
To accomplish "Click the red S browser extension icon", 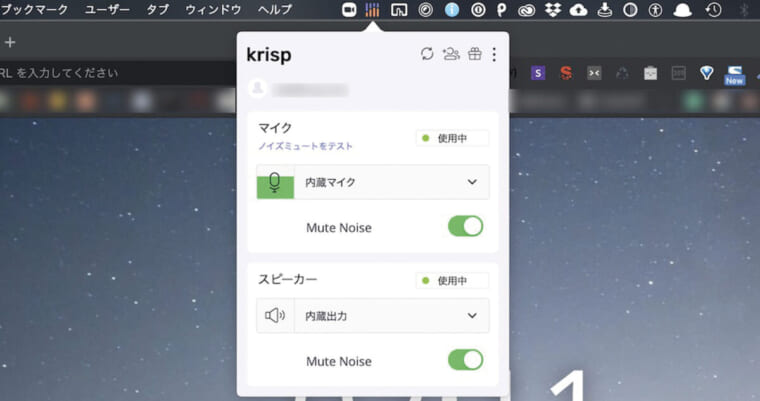I will pyautogui.click(x=566, y=73).
